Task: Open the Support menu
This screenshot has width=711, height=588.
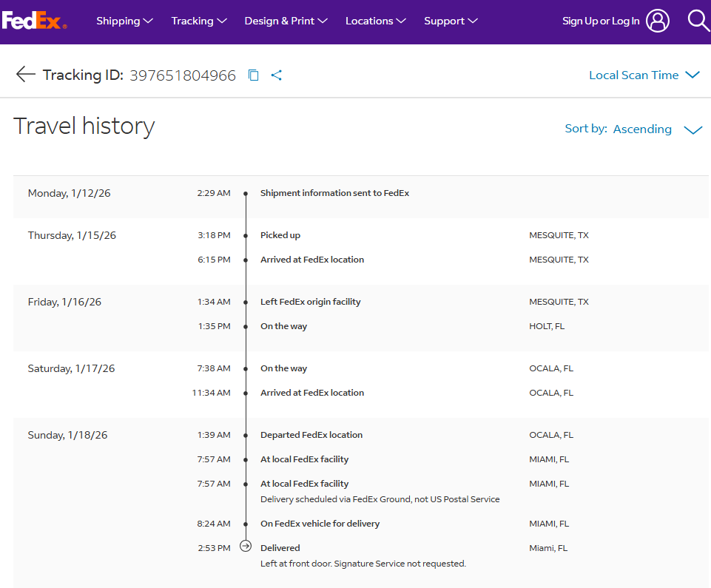Action: tap(451, 21)
